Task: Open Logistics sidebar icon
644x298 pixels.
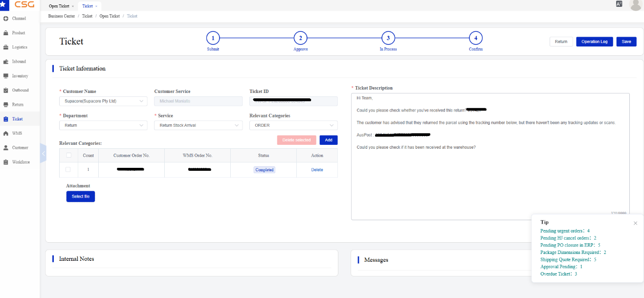Action: click(6, 47)
